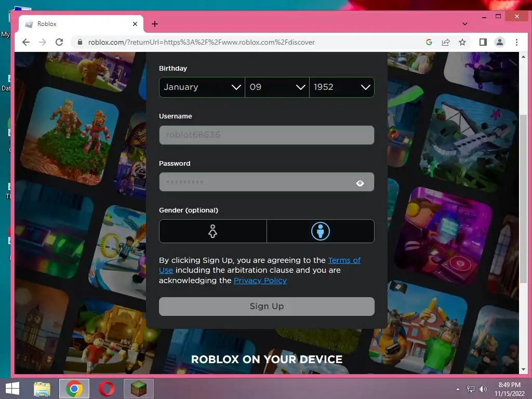The image size is (532, 399).
Task: Go back with the browser back arrow
Action: 26,42
